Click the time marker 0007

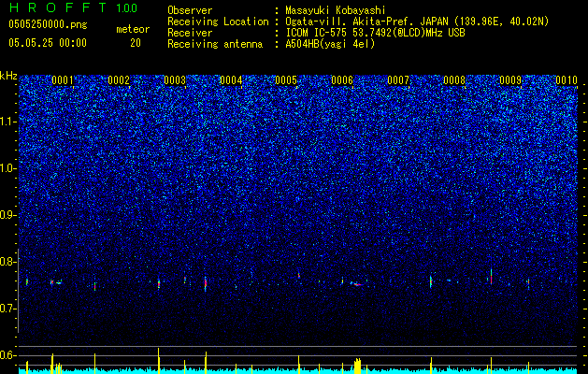click(398, 80)
